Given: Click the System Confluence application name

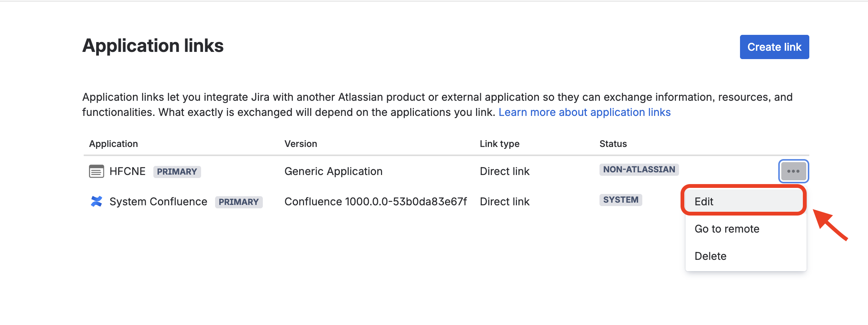Looking at the screenshot, I should click(158, 202).
